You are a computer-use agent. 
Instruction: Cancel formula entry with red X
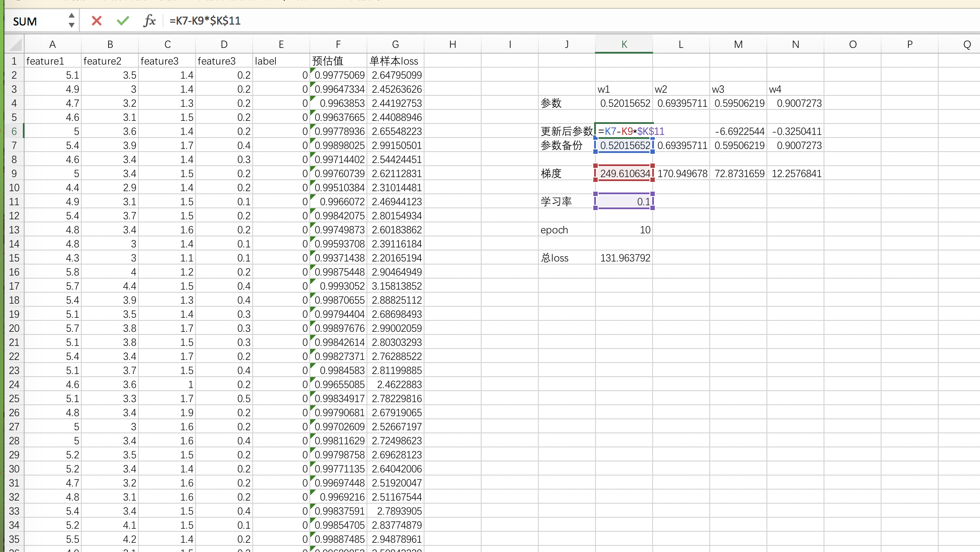point(97,21)
